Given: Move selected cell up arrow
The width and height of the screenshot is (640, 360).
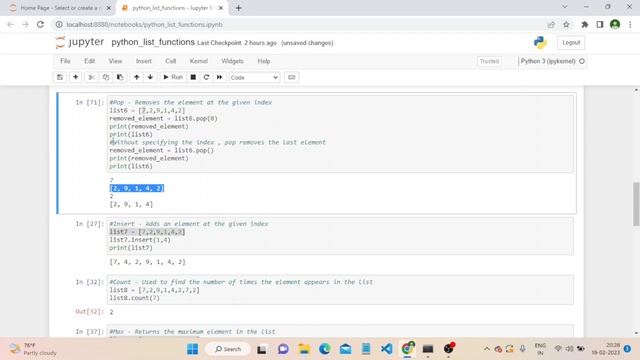Looking at the screenshot, I should 136,77.
